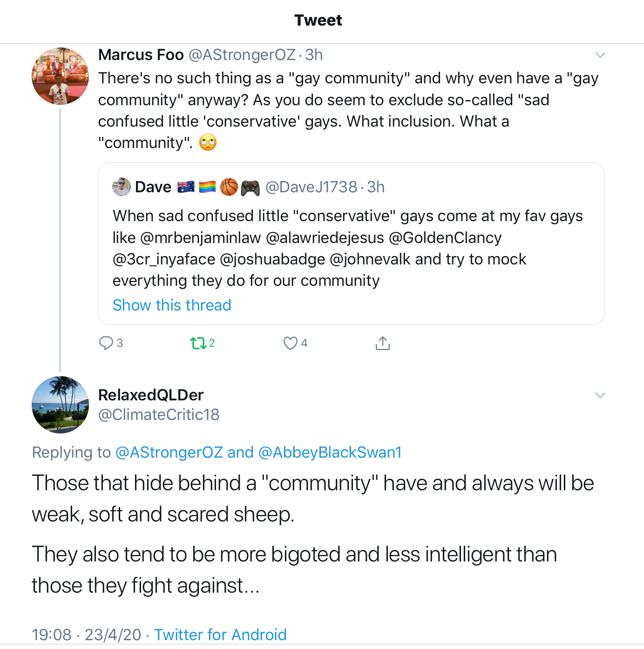Open Marcus Foo's profile picture

coord(60,76)
